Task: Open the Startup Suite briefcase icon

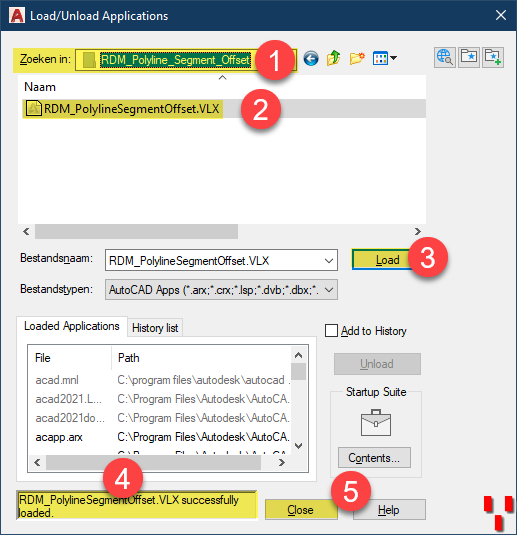Action: click(x=376, y=423)
